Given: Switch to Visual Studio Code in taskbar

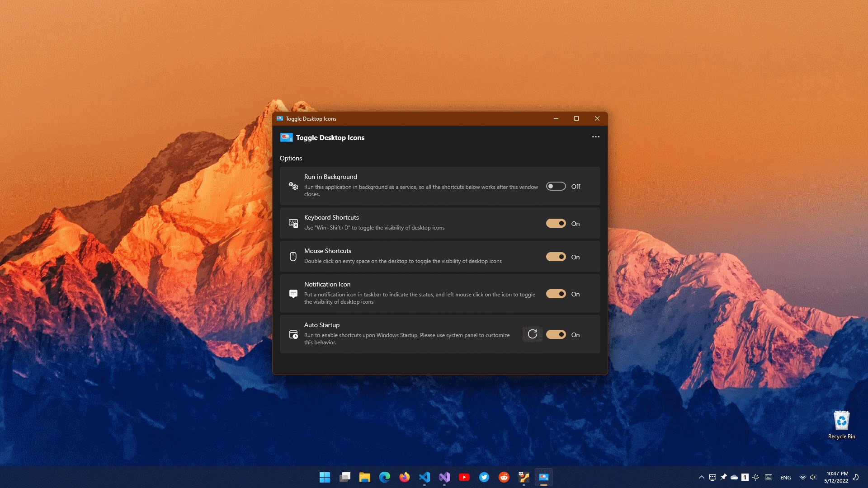Looking at the screenshot, I should [x=425, y=477].
